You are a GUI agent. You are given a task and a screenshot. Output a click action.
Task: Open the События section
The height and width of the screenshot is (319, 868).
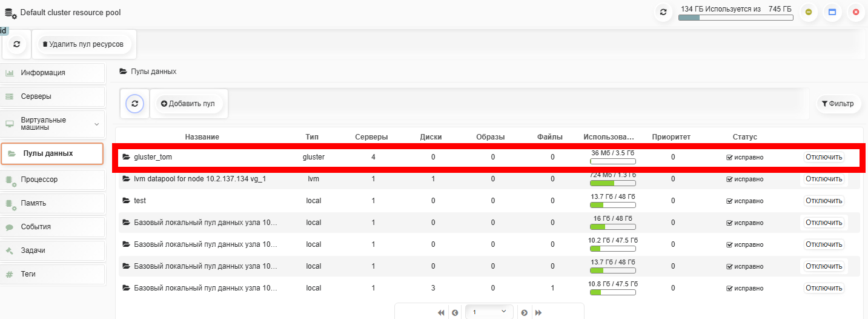[x=53, y=227]
